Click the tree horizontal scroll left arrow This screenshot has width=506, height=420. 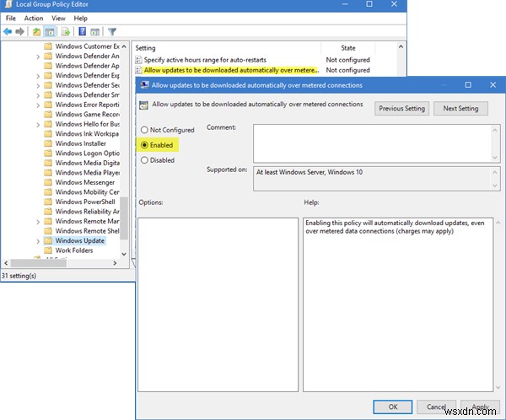coord(6,263)
